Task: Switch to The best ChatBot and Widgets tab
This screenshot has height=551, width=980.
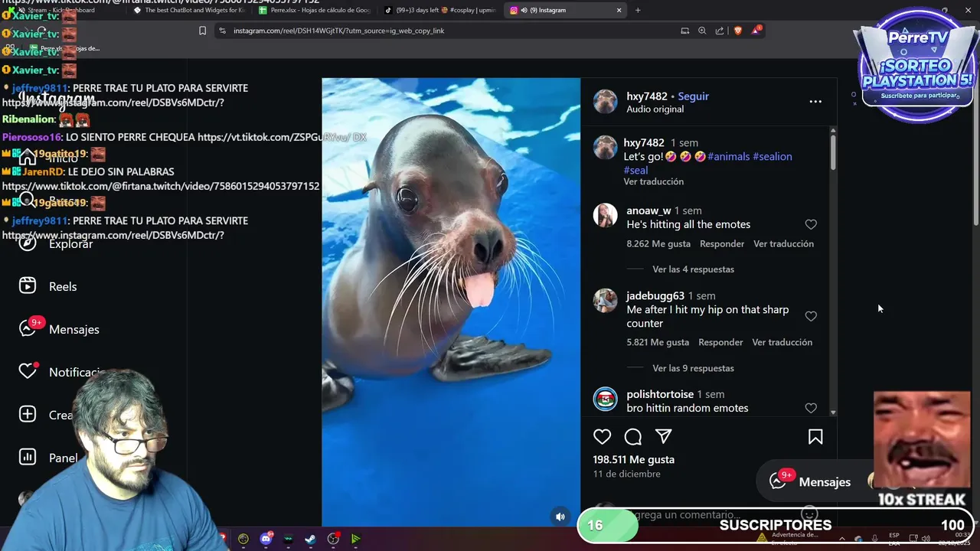Action: [189, 10]
